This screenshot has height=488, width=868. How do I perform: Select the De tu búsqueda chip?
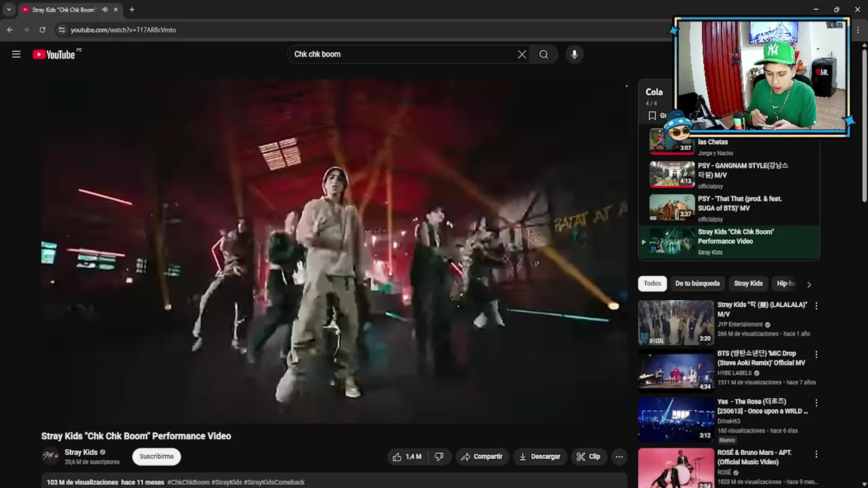click(697, 284)
